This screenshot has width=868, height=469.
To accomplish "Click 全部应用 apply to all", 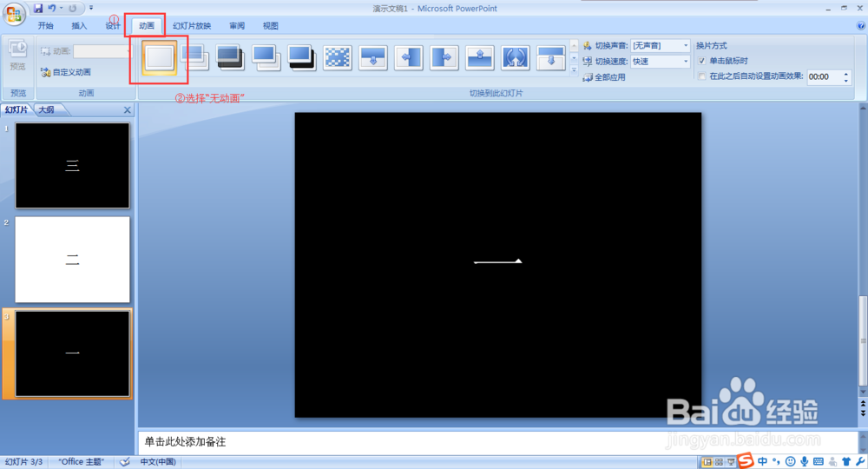I will click(x=604, y=77).
